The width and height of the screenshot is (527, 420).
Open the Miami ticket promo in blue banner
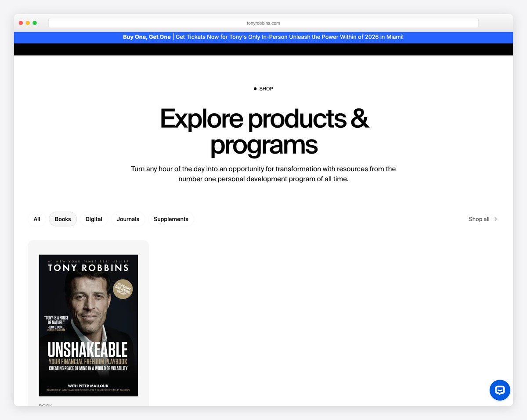tap(289, 37)
